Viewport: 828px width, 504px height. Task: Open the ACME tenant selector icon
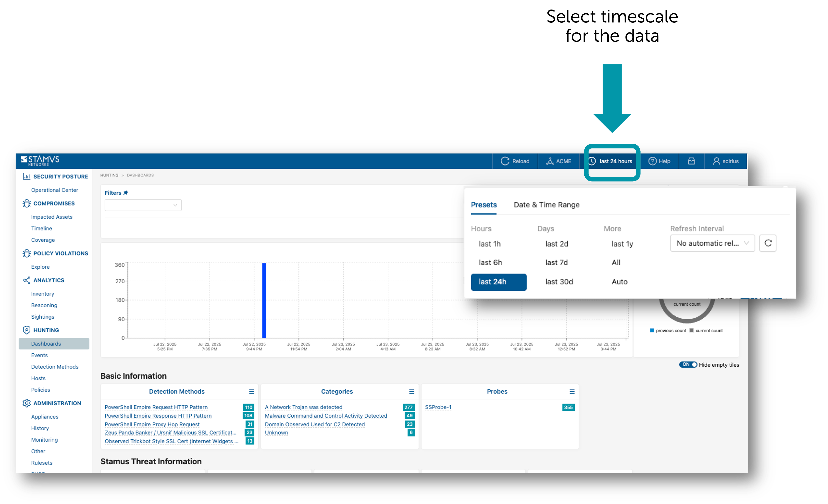[550, 161]
